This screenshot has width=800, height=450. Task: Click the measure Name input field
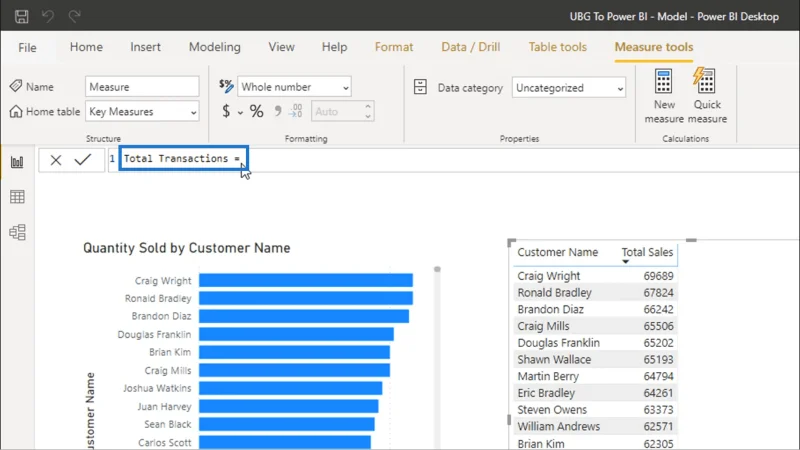[142, 87]
